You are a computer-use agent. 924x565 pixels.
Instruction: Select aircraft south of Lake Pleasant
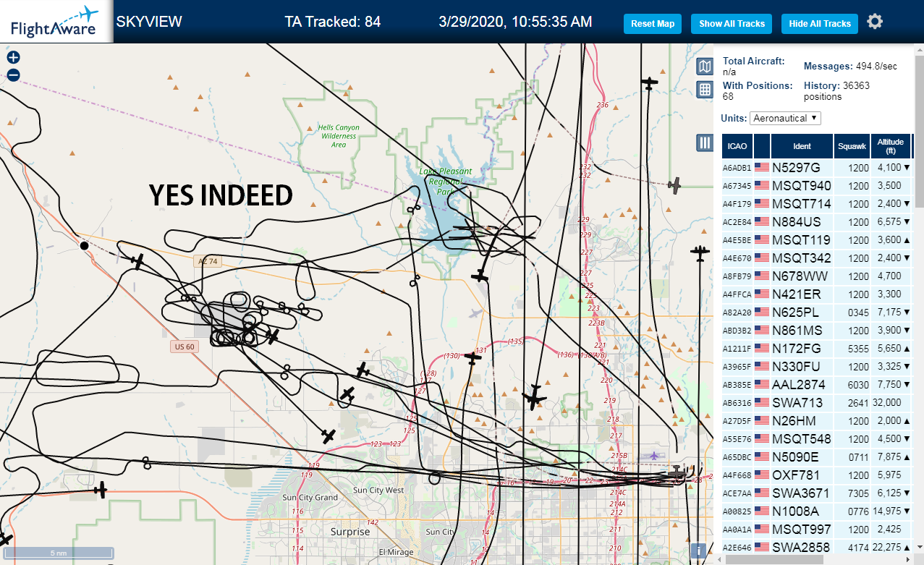[x=479, y=276]
